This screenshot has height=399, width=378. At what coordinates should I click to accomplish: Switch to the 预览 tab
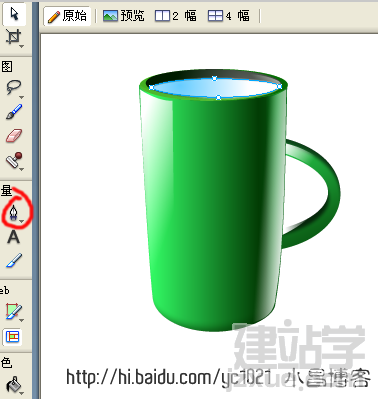pos(124,16)
